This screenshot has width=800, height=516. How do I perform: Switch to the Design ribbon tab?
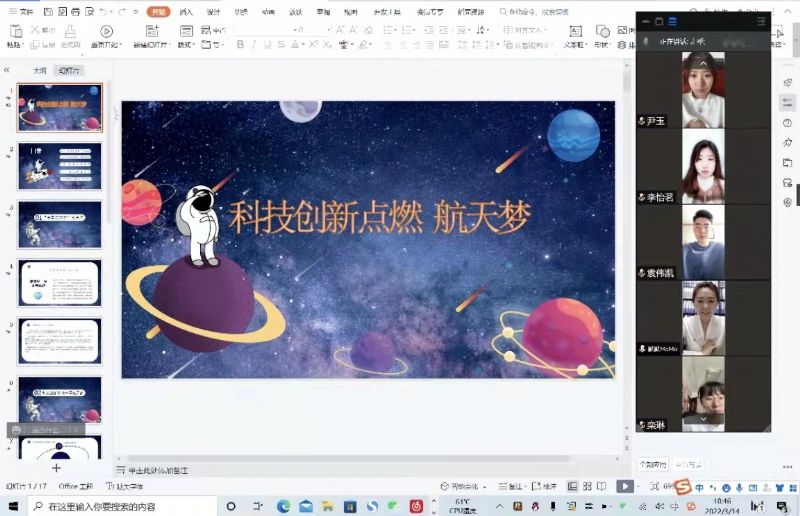(x=213, y=12)
